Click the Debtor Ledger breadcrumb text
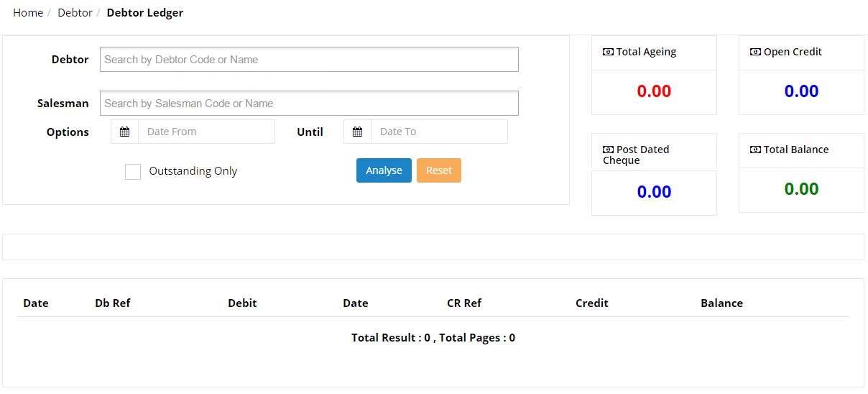868x394 pixels. 145,12
